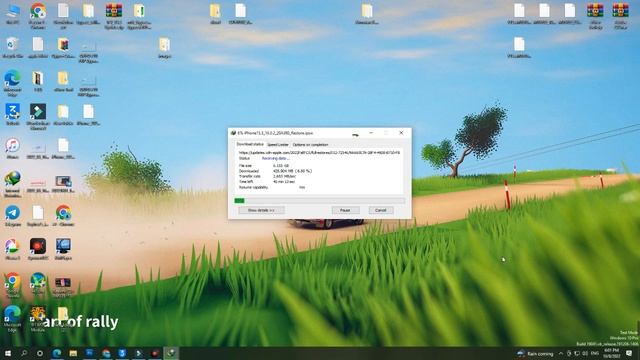The height and width of the screenshot is (360, 640).
Task: Click the Time left value in dialog
Action: [284, 182]
